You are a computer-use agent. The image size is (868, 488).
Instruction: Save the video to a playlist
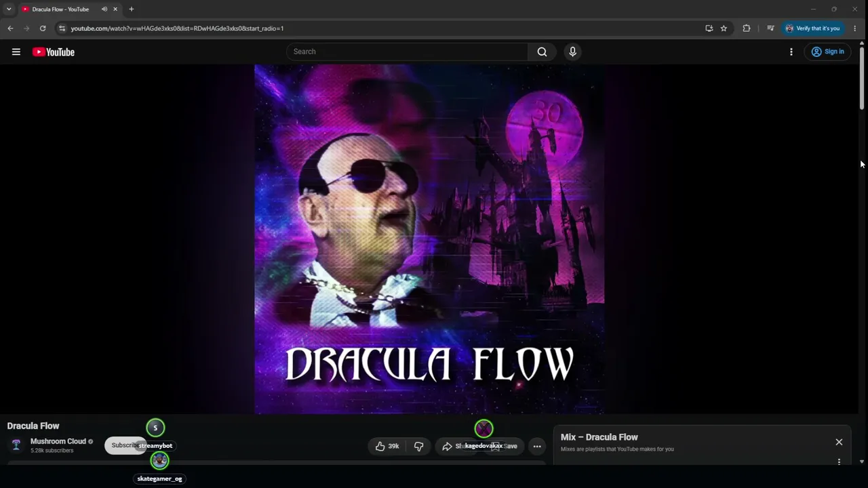[x=506, y=446]
